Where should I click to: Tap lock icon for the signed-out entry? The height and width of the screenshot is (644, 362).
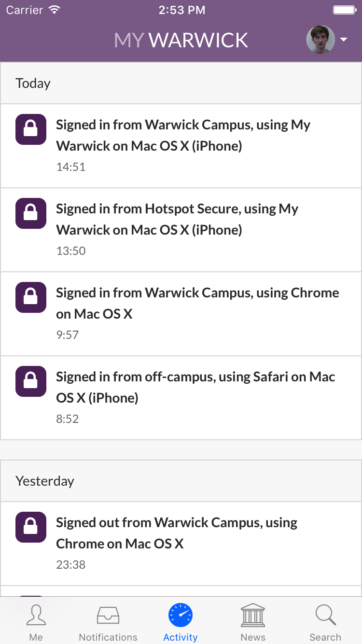click(x=31, y=527)
